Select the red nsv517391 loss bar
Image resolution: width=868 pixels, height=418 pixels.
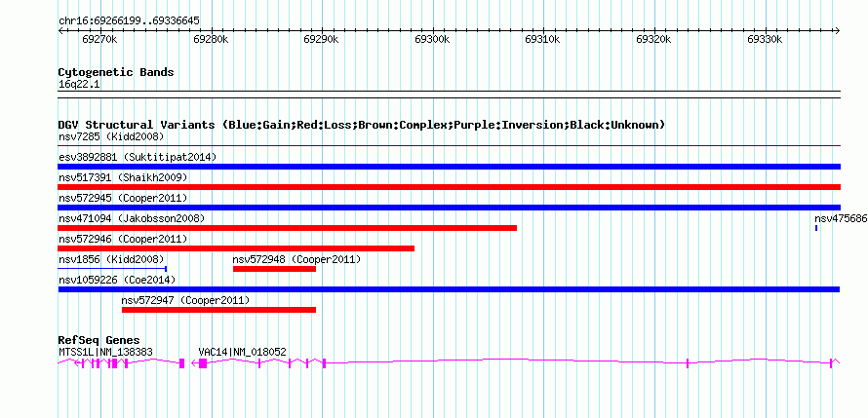(449, 187)
